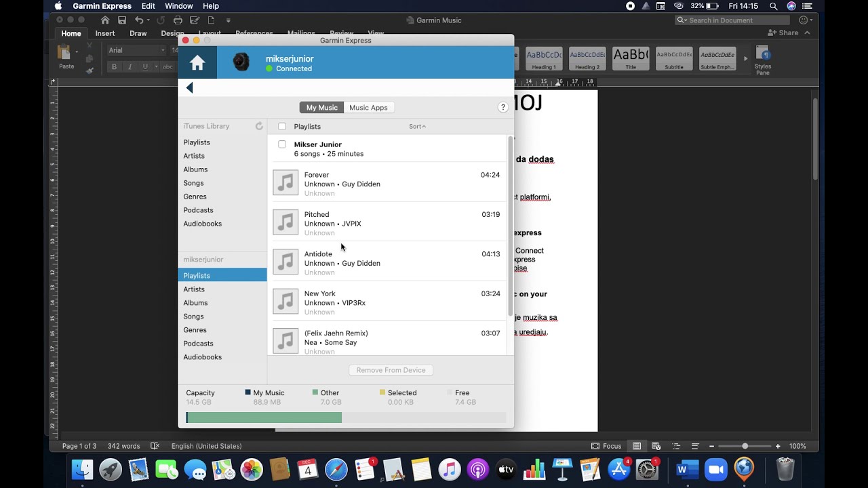Go back with the blue arrow
This screenshot has height=488, width=868.
coord(189,87)
